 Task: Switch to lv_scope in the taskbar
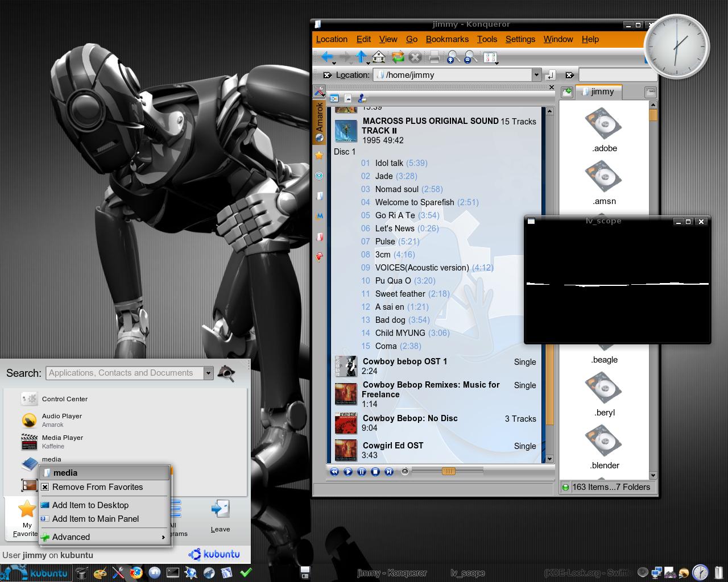coord(467,573)
